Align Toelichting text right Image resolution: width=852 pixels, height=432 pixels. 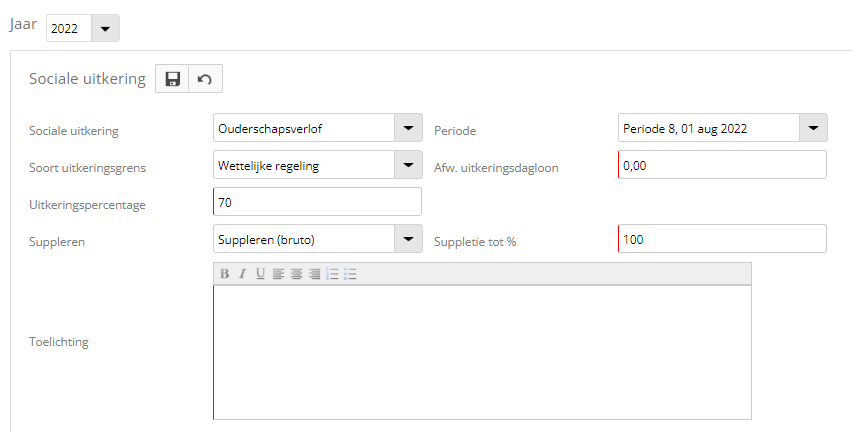[314, 274]
